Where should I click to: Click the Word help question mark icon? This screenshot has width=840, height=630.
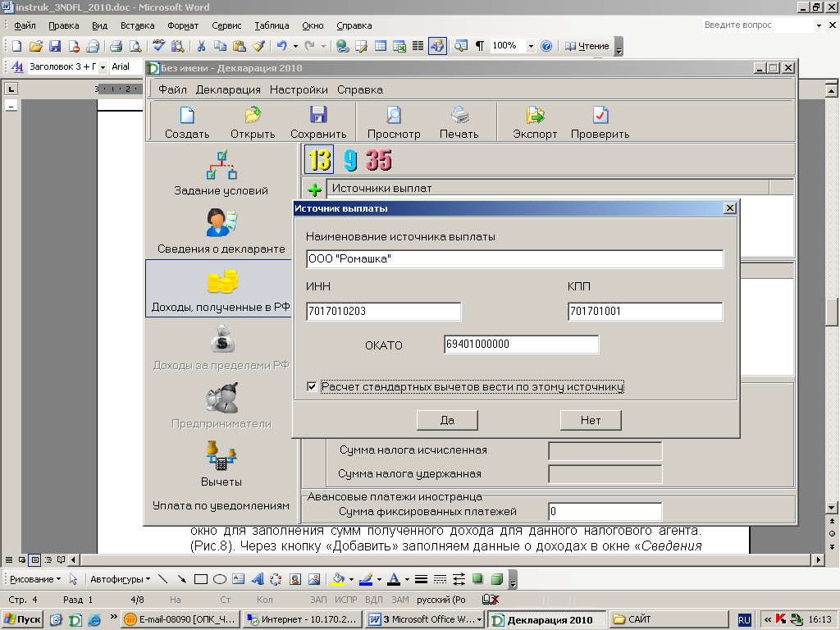click(546, 46)
